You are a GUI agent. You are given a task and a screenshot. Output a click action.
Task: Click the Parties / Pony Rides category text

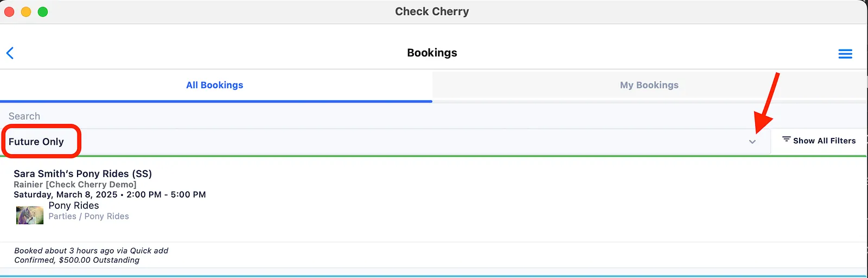click(x=88, y=216)
